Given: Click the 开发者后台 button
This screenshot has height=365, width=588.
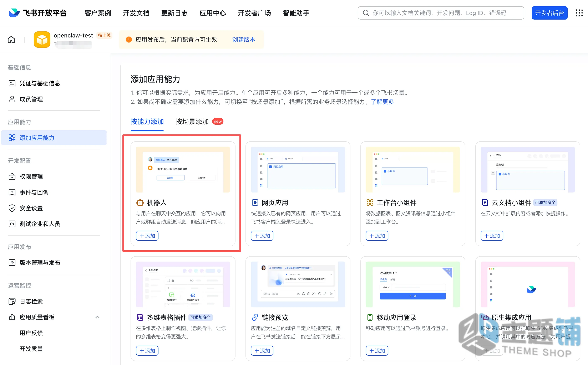Looking at the screenshot, I should 549,13.
